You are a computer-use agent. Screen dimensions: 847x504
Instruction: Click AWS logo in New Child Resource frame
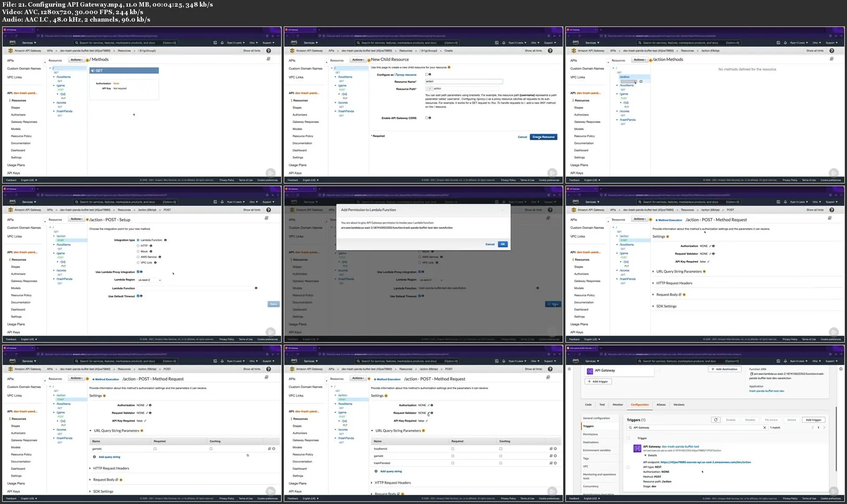click(x=294, y=43)
